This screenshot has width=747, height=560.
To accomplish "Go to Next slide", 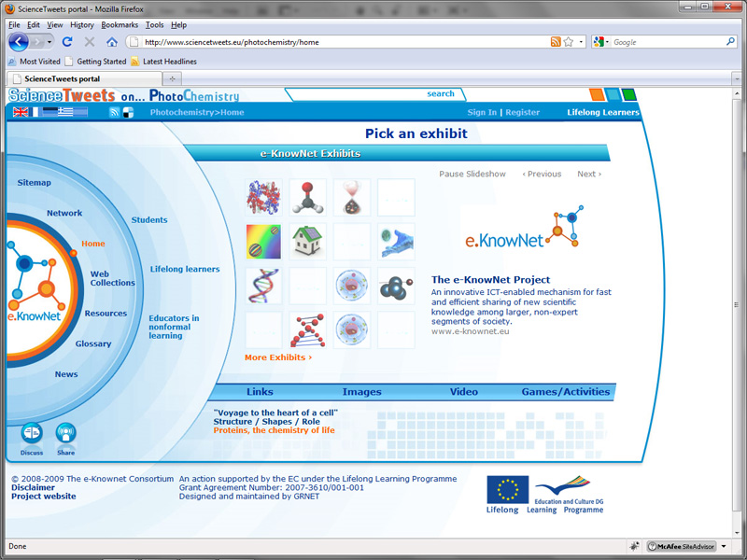I will (x=589, y=174).
